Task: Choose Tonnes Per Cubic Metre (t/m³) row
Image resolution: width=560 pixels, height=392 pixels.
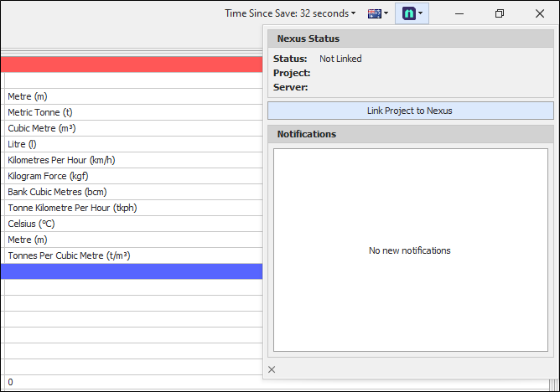Action: tap(69, 255)
